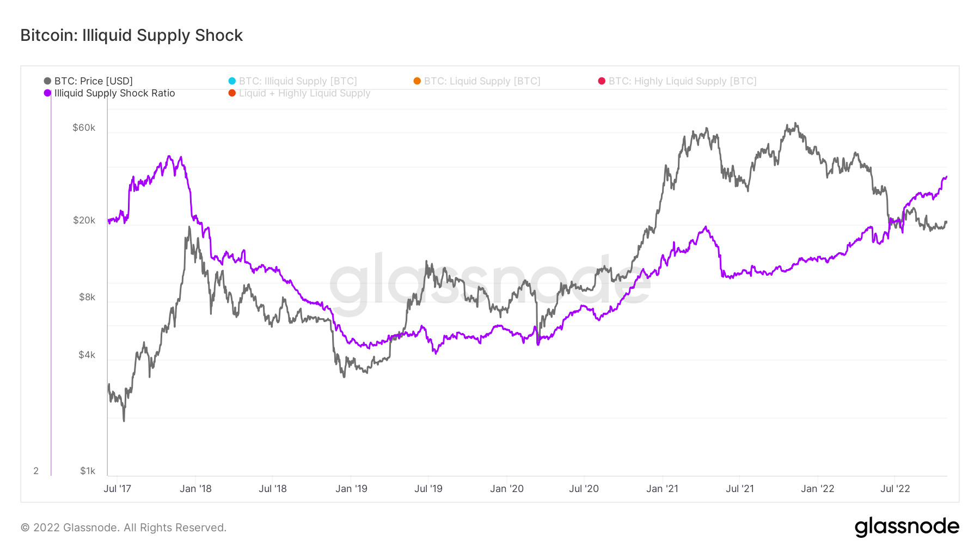980x552 pixels.
Task: Click the purple Illiquid Supply Shock Ratio dot
Action: click(47, 93)
